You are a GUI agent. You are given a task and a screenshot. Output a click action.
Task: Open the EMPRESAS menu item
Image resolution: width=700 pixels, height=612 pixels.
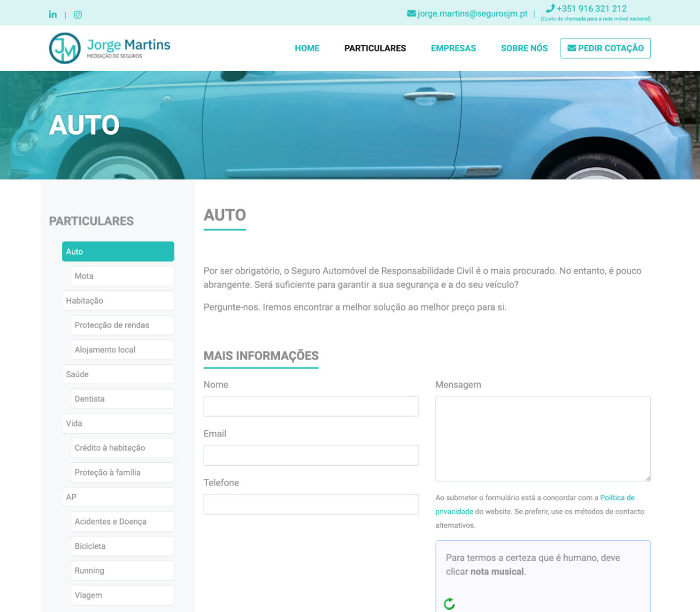click(x=453, y=48)
